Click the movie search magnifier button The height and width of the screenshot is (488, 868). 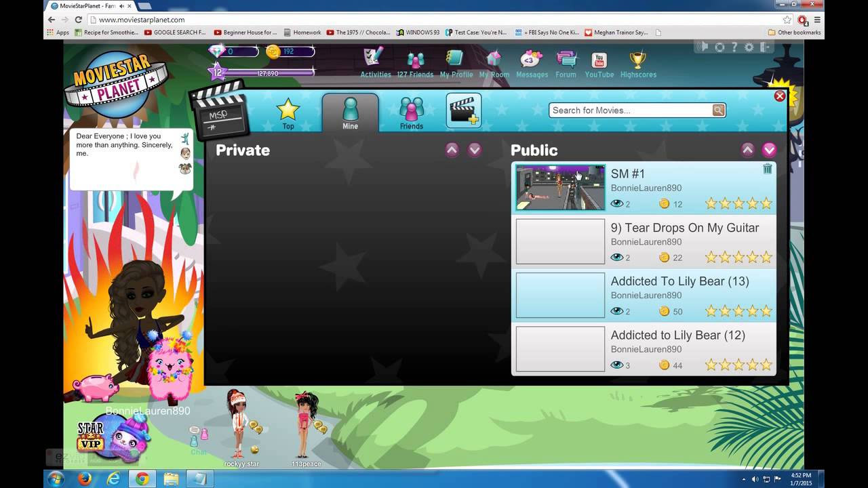point(718,110)
